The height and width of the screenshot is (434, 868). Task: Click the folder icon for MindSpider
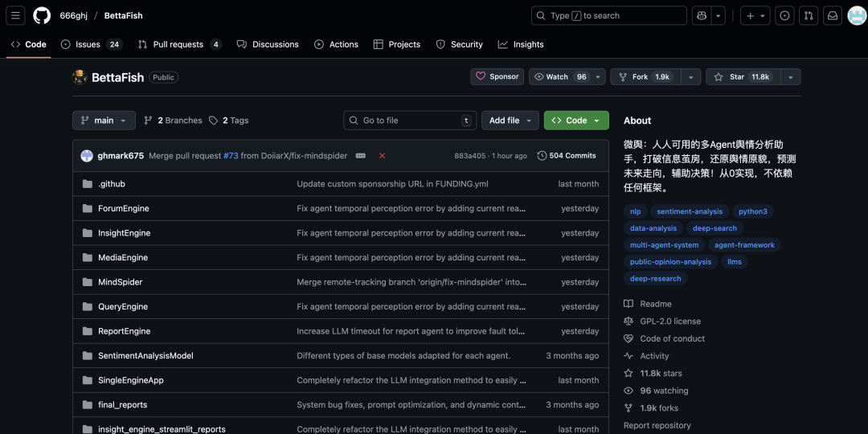[88, 282]
